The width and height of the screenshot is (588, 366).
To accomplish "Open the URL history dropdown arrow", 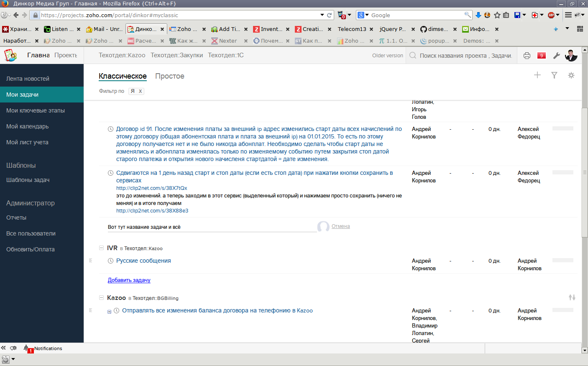I will 322,15.
